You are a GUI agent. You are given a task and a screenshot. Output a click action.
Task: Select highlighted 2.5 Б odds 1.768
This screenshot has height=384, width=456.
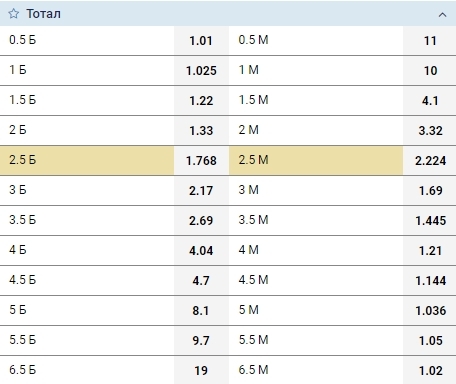click(201, 161)
